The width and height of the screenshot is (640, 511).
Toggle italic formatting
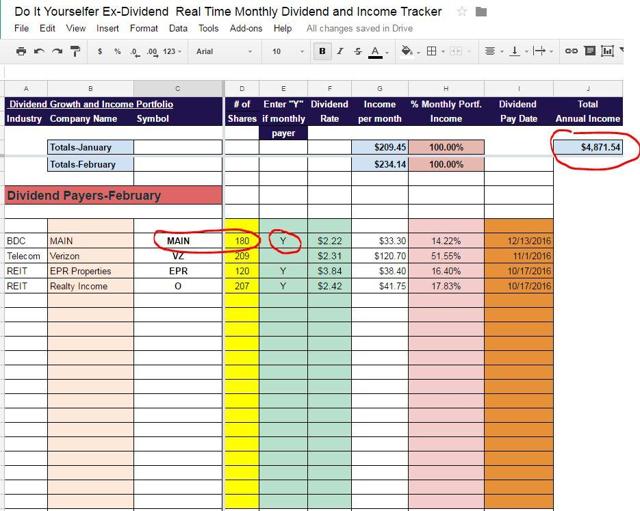point(340,51)
